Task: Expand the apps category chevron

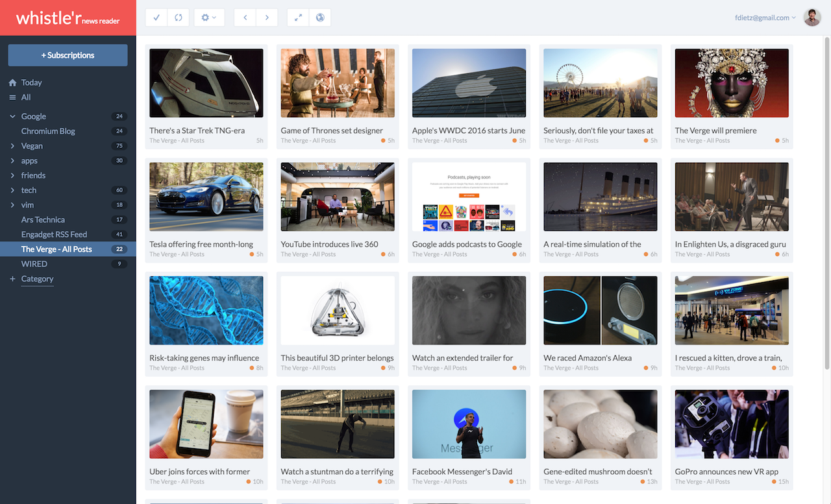Action: tap(12, 161)
